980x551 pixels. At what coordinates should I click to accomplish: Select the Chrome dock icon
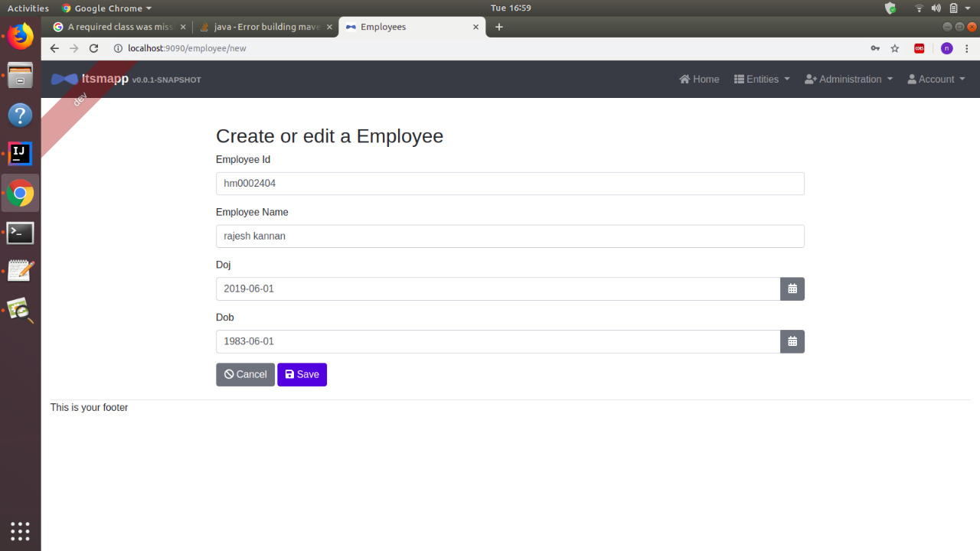click(21, 194)
